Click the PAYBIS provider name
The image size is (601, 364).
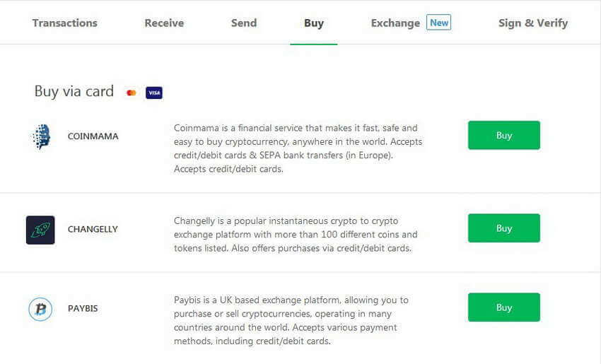pos(83,308)
